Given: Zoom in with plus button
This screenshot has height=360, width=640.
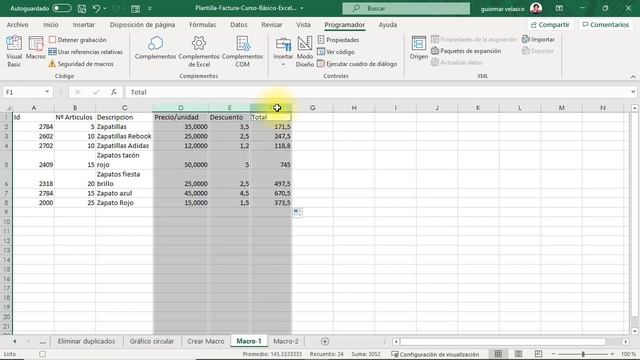Looking at the screenshot, I should (x=612, y=354).
